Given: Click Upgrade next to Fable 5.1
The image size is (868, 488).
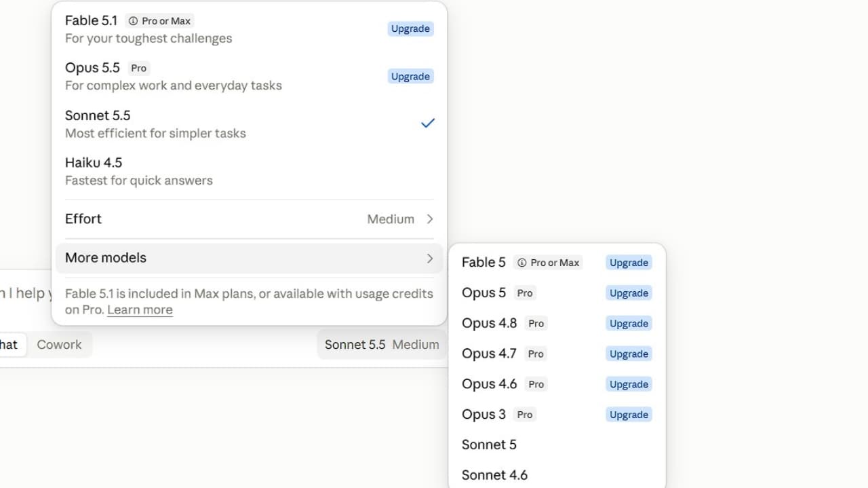Looking at the screenshot, I should click(410, 29).
